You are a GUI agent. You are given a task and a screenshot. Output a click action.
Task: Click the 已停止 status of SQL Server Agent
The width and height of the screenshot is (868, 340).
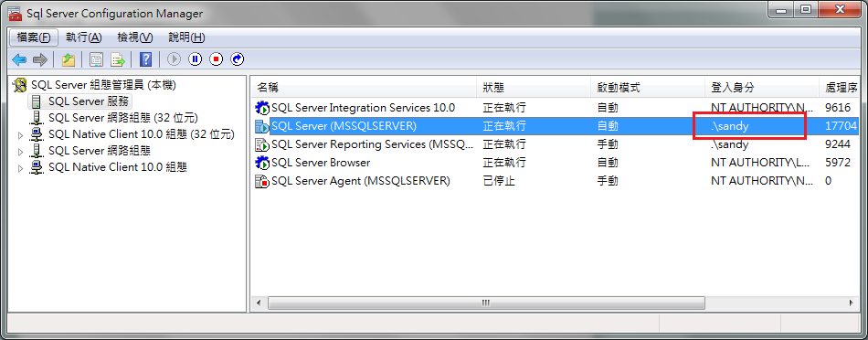499,181
